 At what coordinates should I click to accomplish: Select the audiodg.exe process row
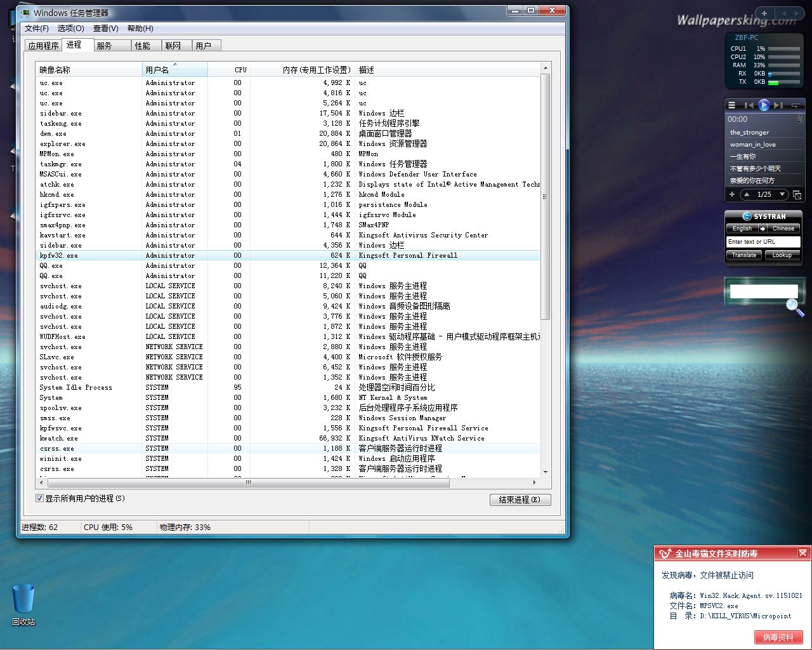(289, 306)
